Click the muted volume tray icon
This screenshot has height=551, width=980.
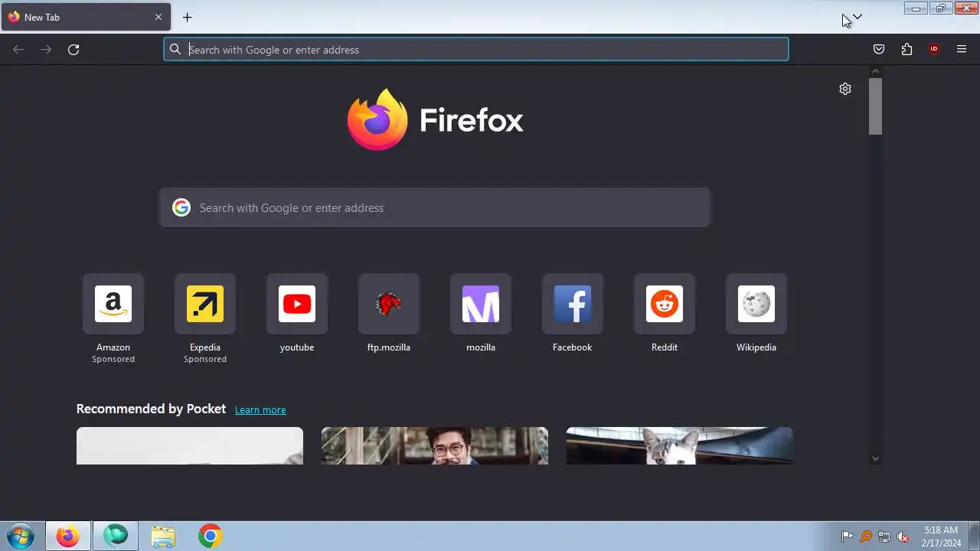pos(903,536)
